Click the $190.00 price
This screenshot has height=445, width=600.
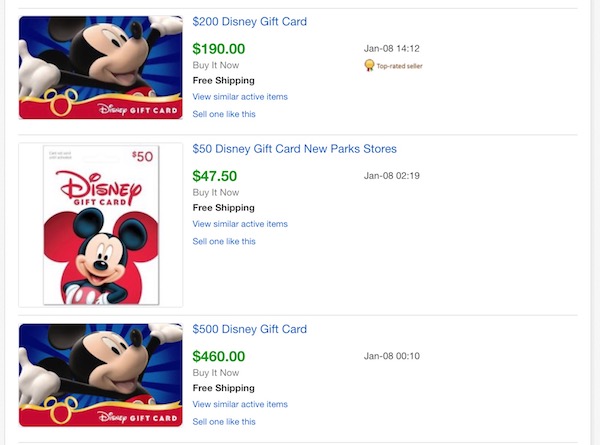coord(218,49)
